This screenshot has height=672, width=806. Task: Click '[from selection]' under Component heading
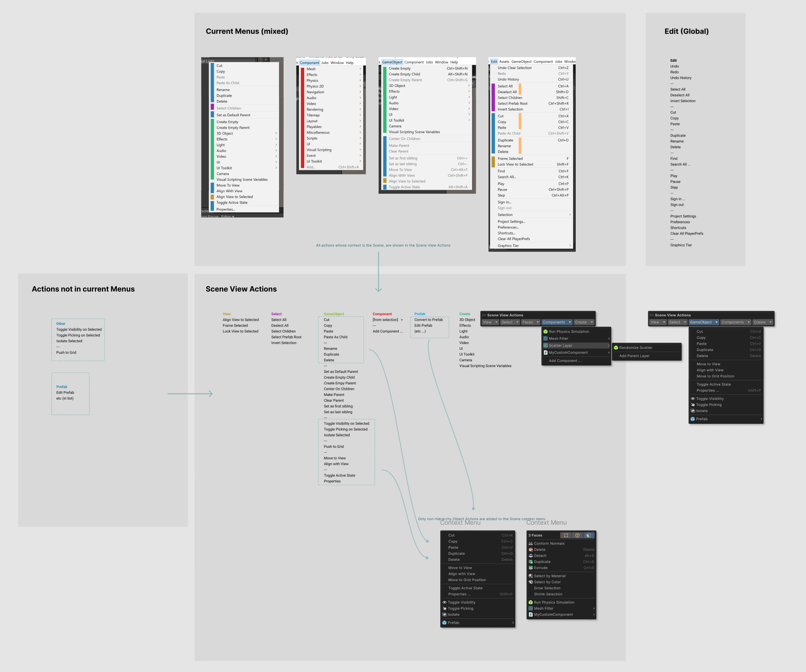point(385,320)
